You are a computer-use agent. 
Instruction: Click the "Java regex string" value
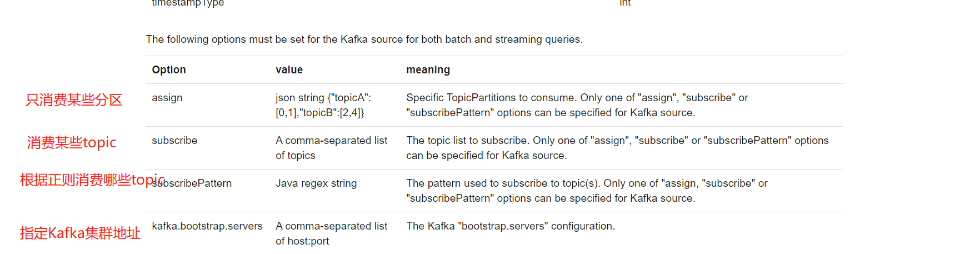tap(316, 183)
